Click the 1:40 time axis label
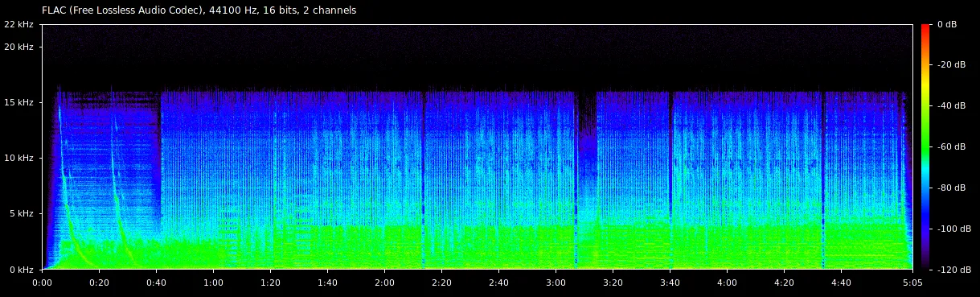Viewport: 980px width, 297px height. coord(327,283)
